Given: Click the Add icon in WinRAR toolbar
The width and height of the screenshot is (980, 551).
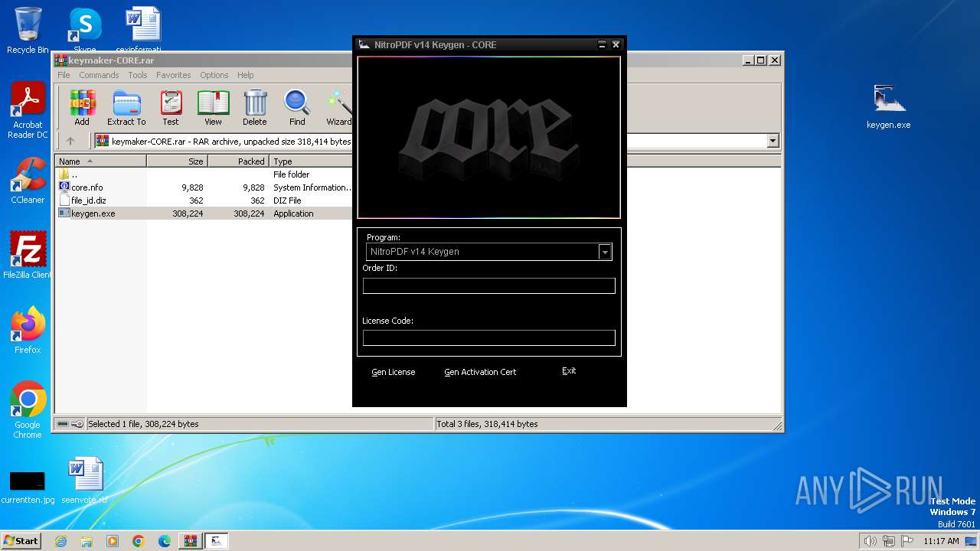Looking at the screenshot, I should (82, 107).
